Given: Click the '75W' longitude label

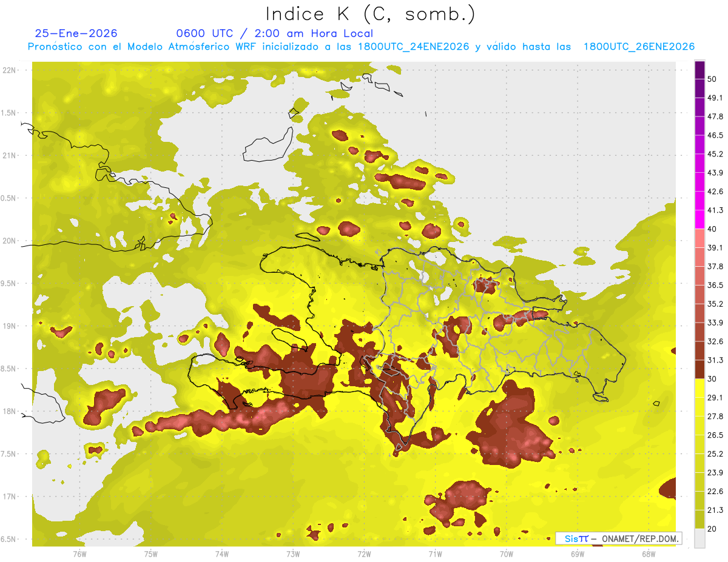Looking at the screenshot, I should [x=151, y=554].
